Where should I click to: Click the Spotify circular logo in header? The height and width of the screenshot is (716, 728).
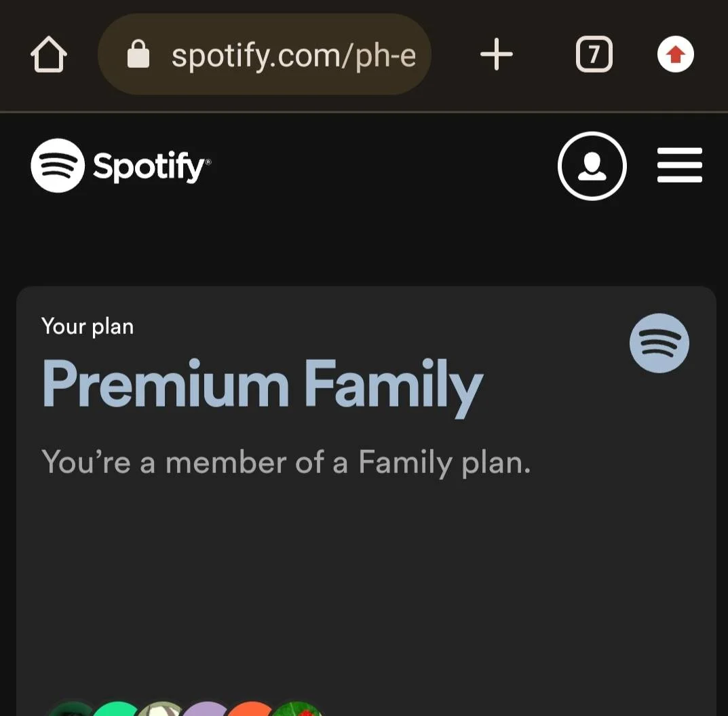(x=58, y=166)
